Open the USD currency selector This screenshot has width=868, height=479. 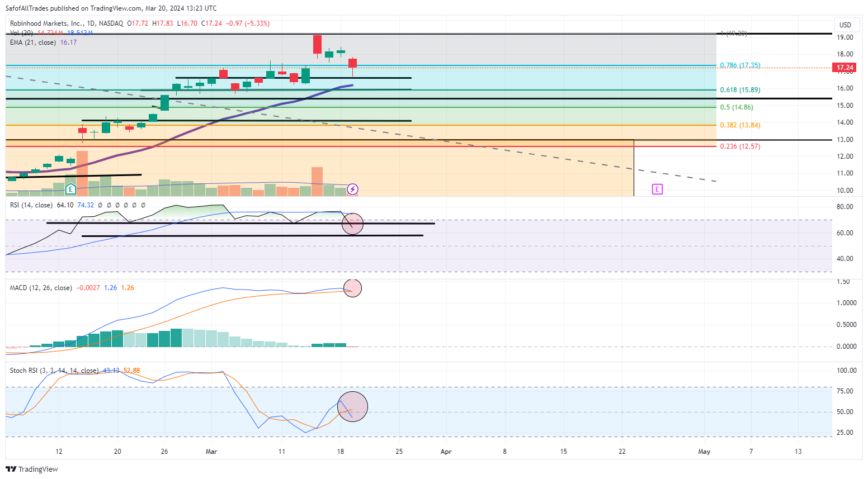coord(846,25)
